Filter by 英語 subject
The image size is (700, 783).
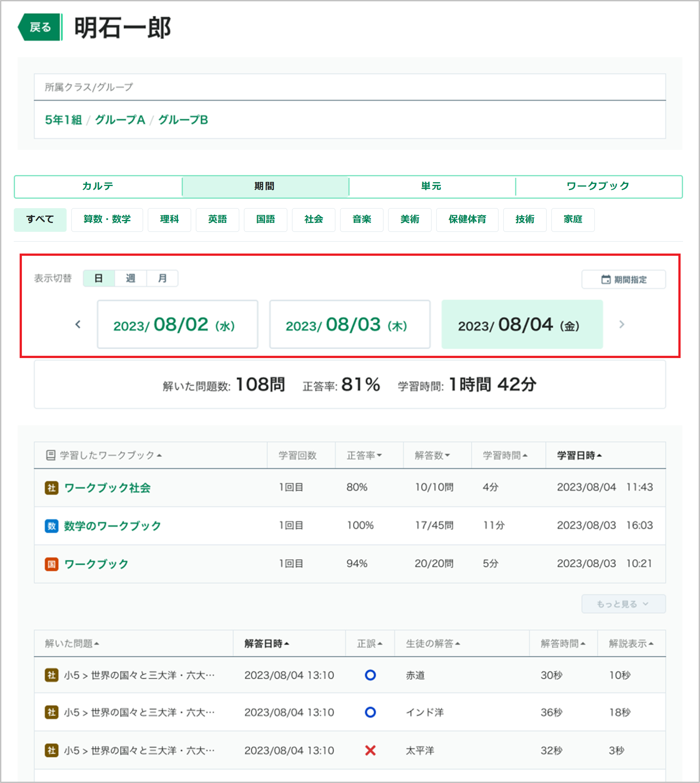point(217,219)
